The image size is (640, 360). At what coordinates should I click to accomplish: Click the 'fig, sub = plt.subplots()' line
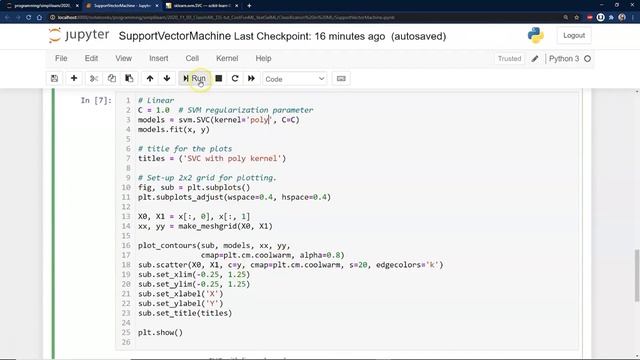point(194,187)
